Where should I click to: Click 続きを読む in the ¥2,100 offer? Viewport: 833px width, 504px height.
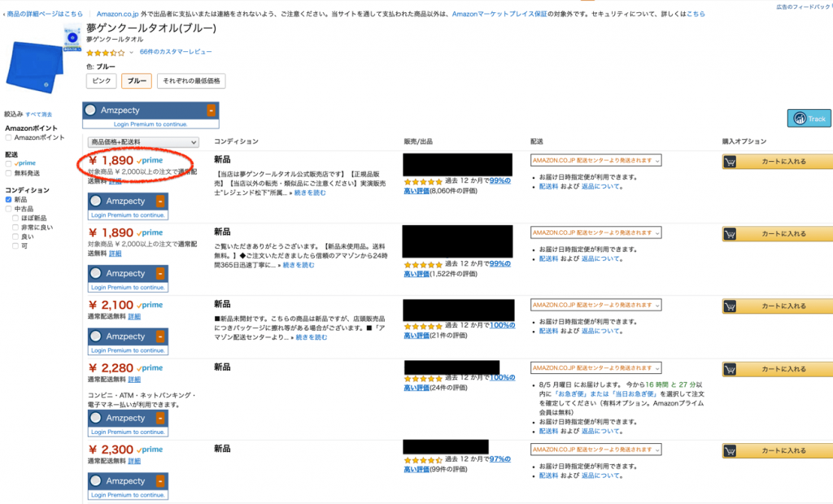pos(312,337)
